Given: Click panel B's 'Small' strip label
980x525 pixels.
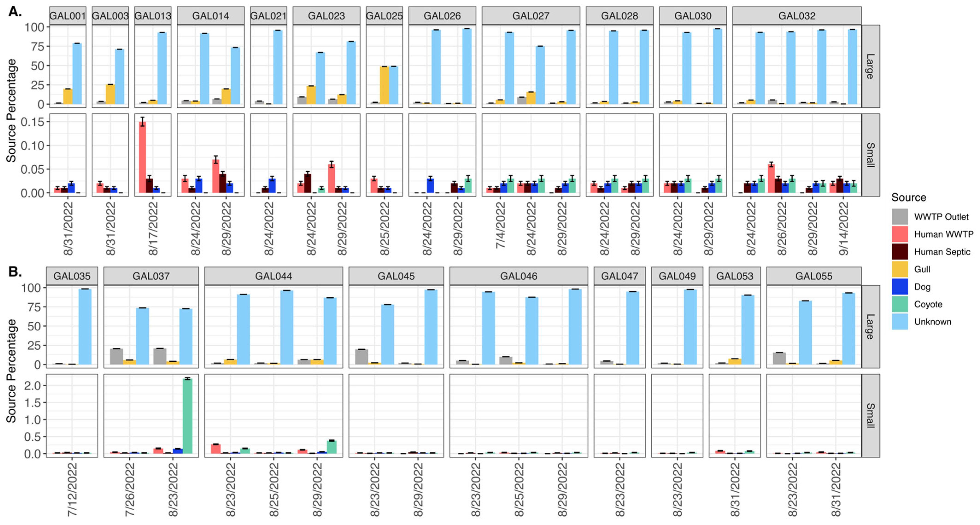Looking at the screenshot, I should [x=870, y=415].
